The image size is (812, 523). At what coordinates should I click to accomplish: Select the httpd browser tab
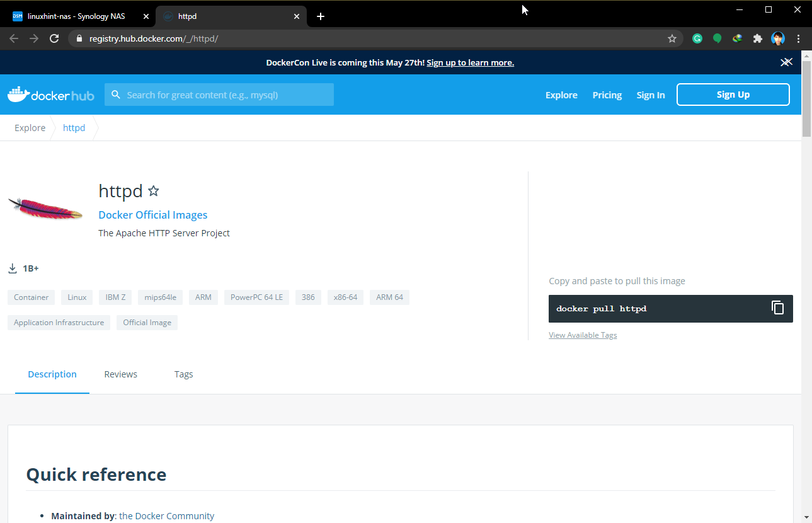231,16
